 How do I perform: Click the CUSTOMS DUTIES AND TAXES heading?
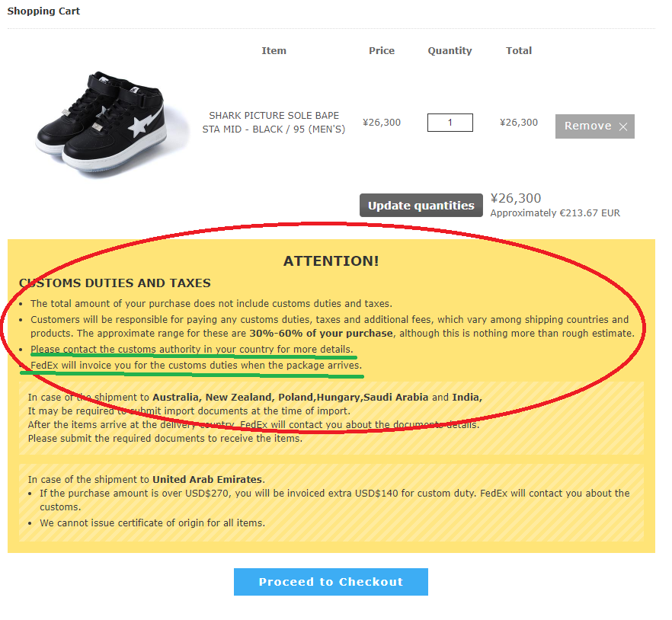point(115,283)
